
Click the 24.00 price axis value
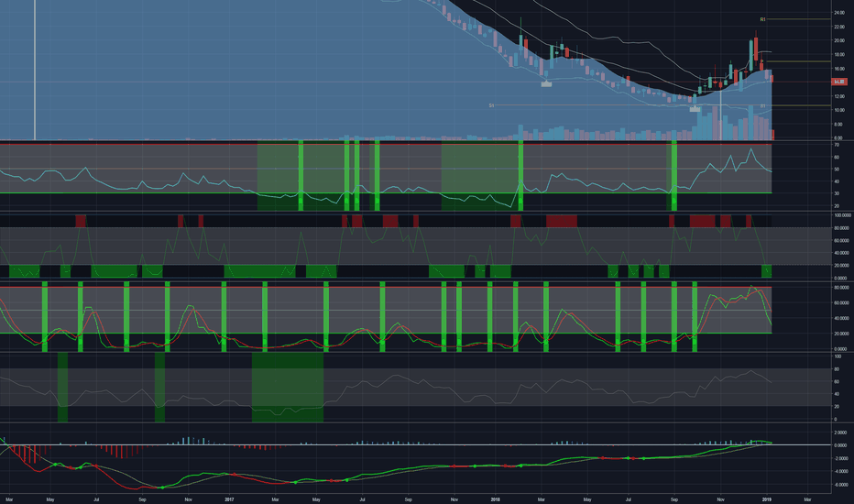(839, 13)
